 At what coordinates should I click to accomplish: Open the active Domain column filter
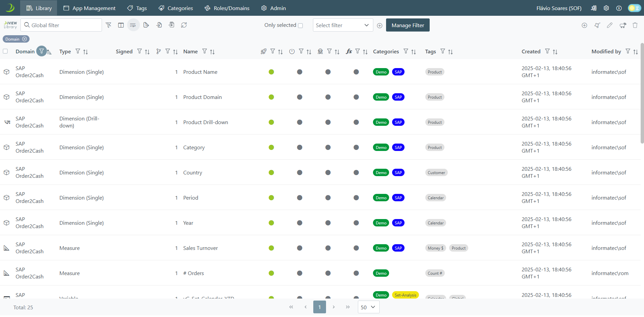pyautogui.click(x=41, y=51)
